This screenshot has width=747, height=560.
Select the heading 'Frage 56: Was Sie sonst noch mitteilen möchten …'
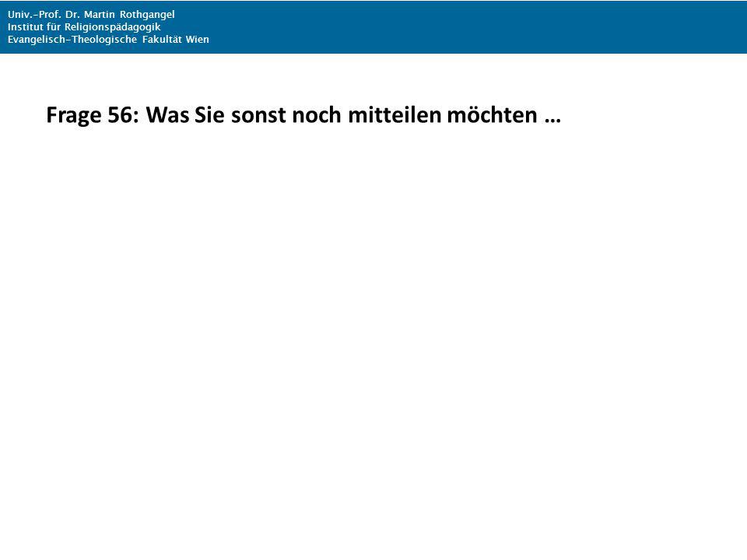click(303, 115)
